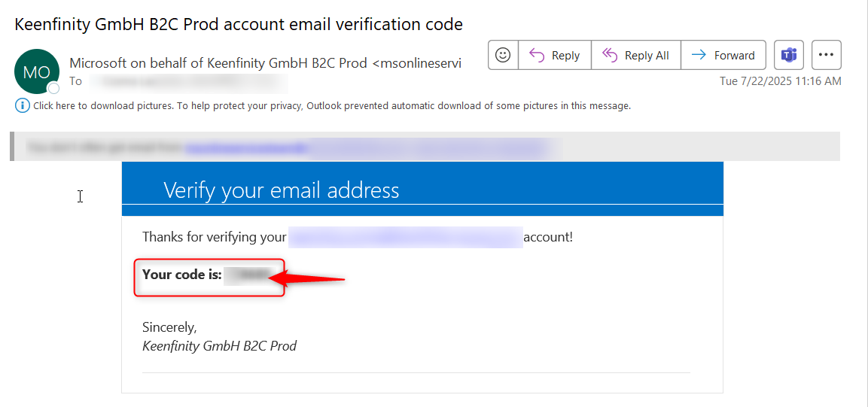Open the More actions ellipsis menu
This screenshot has width=868, height=407.
827,55
